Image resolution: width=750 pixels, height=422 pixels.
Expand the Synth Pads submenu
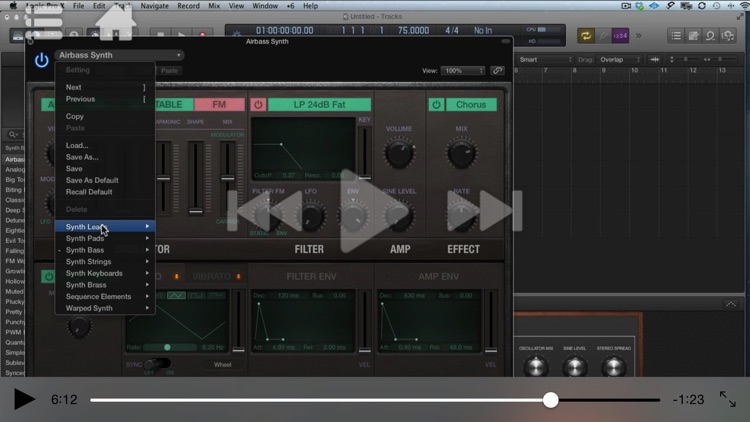point(105,238)
